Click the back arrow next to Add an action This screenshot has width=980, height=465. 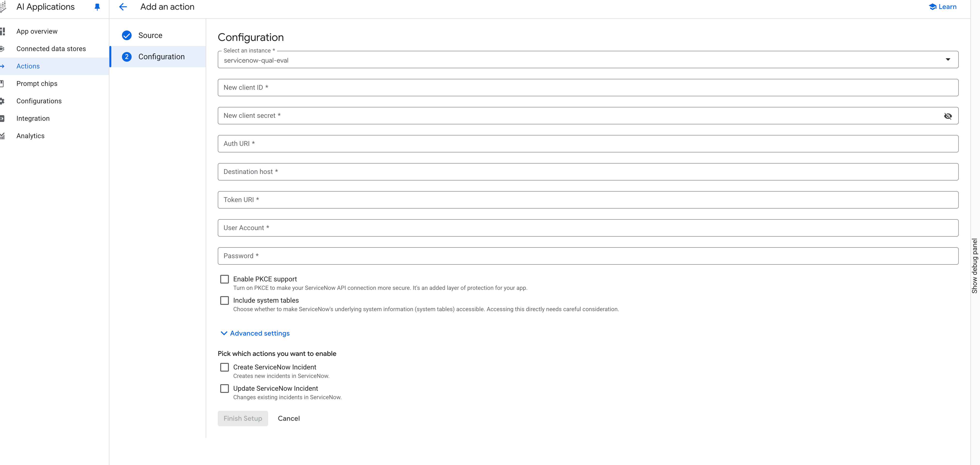point(123,7)
